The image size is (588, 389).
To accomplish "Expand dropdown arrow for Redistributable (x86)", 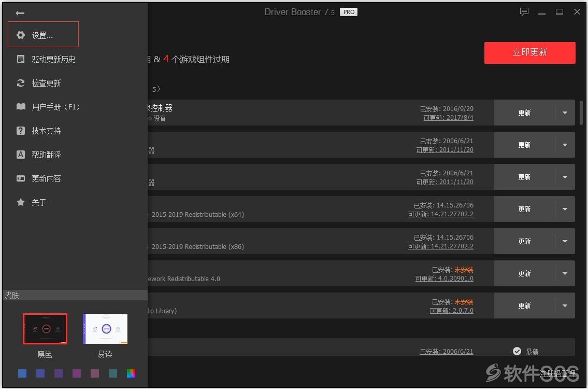I will (565, 241).
